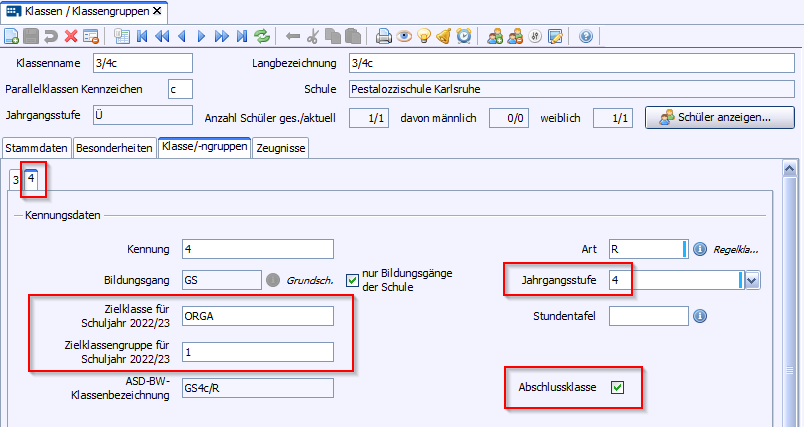This screenshot has width=804, height=427.
Task: Click the new record icon
Action: [x=12, y=37]
